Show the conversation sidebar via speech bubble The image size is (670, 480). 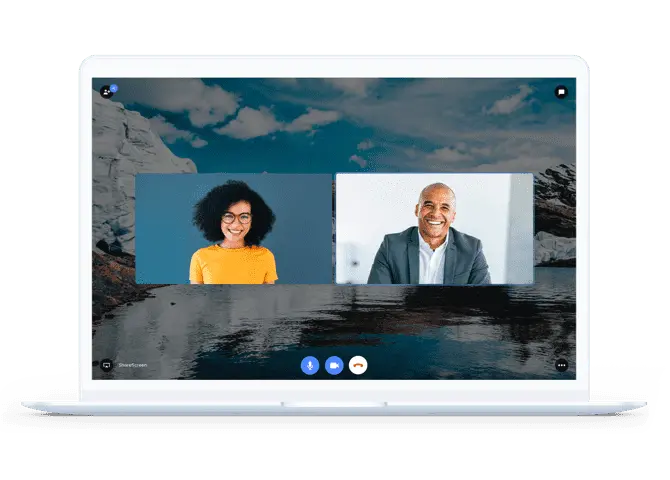click(561, 92)
